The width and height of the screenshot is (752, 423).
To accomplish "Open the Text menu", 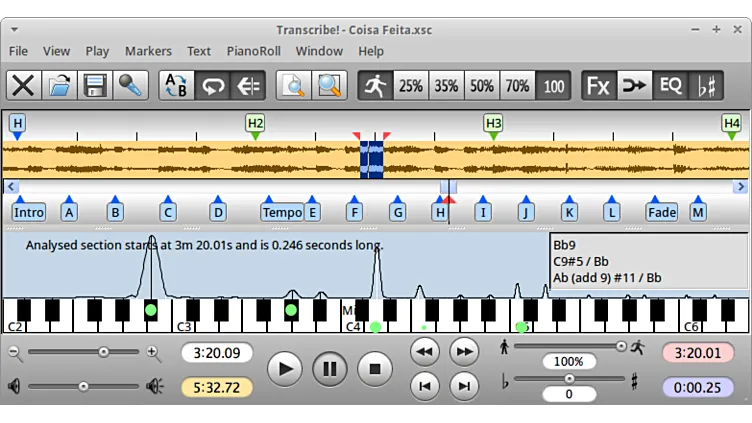I will point(199,51).
